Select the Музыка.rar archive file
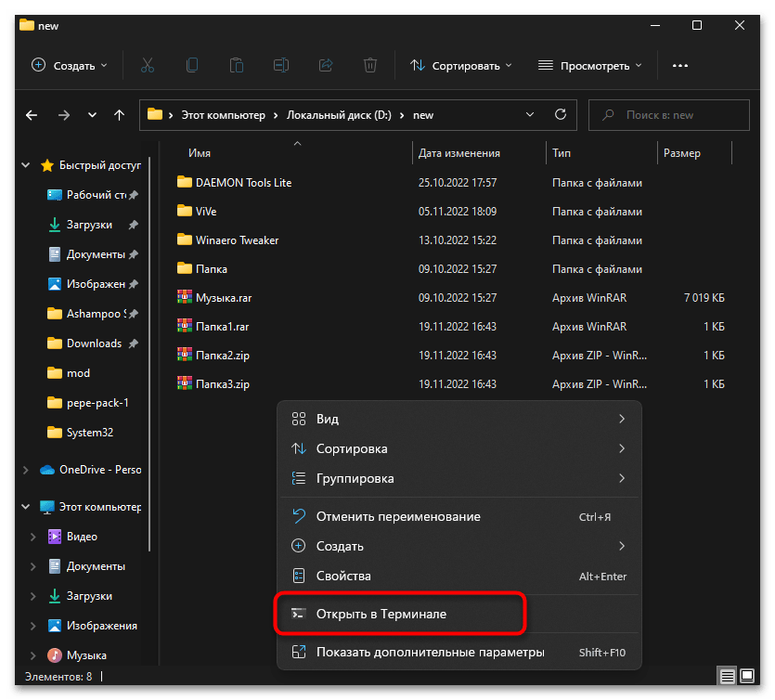Image resolution: width=775 pixels, height=700 pixels. [x=223, y=298]
